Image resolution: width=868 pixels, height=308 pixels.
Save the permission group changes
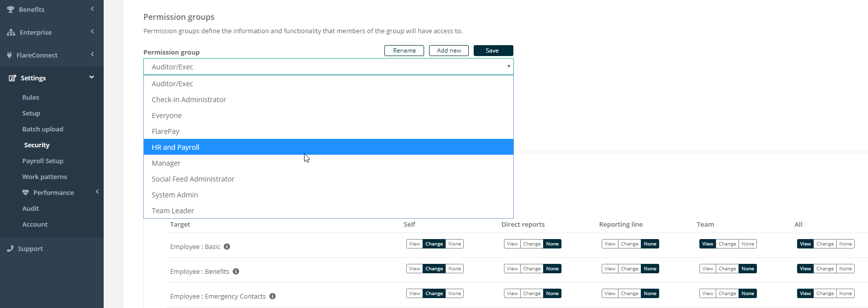(494, 51)
